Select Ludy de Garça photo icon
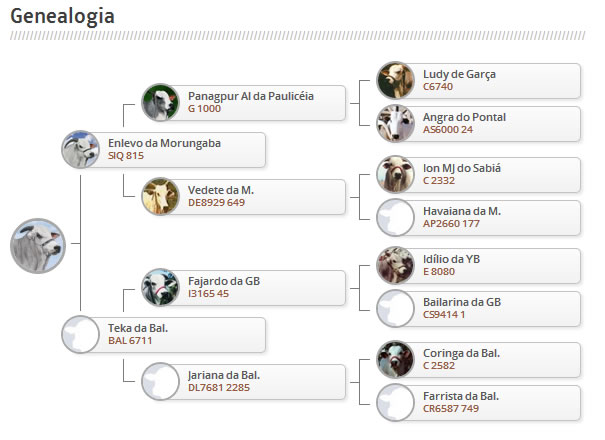 tap(395, 80)
